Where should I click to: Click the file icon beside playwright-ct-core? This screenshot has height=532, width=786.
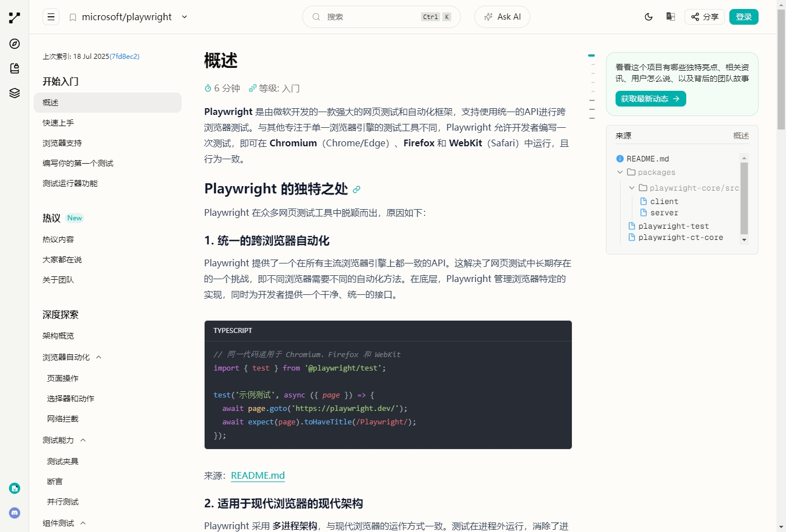point(632,237)
